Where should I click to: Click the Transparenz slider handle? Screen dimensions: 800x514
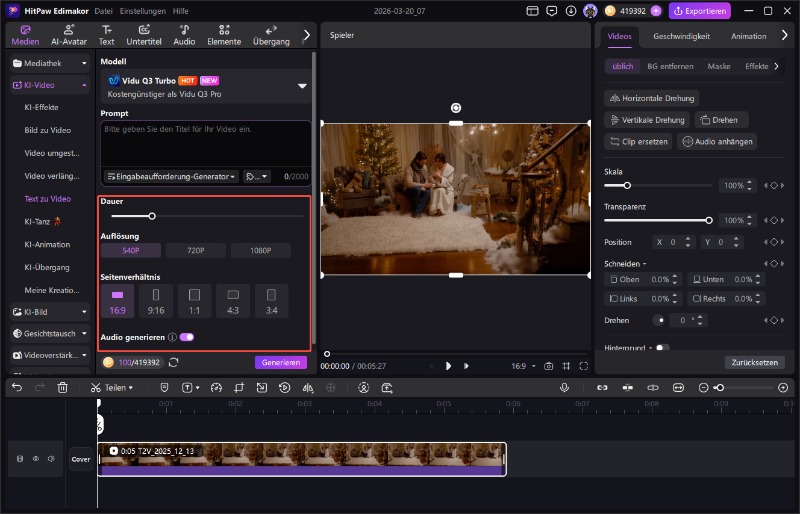click(709, 221)
